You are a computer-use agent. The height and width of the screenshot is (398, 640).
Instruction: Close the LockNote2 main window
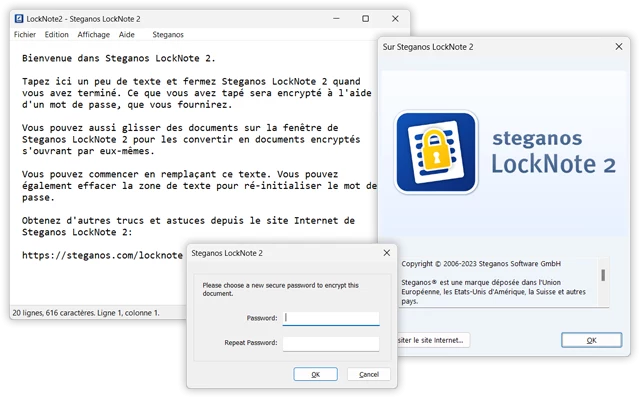(395, 19)
